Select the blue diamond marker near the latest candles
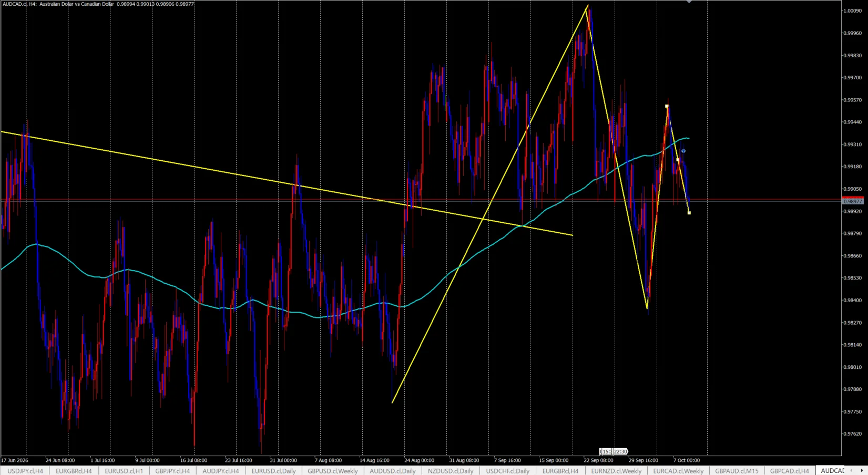Image resolution: width=868 pixels, height=475 pixels. pos(683,151)
